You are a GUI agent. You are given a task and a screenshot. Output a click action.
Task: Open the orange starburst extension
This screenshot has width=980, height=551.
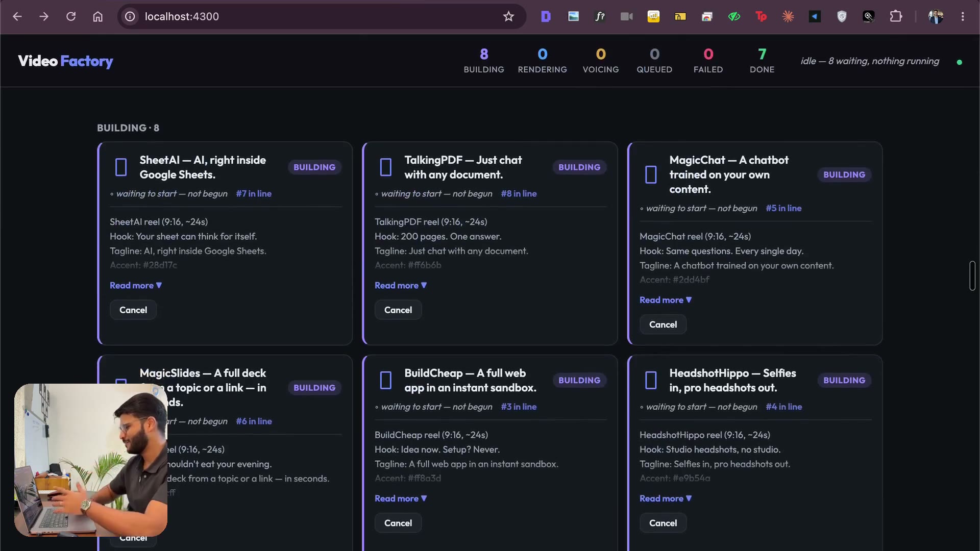[x=788, y=16]
